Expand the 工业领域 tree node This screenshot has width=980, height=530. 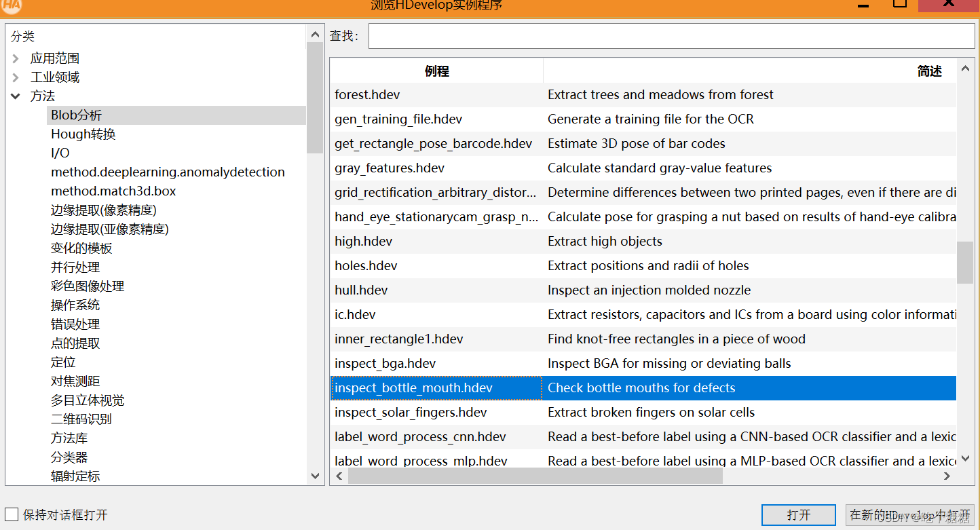pyautogui.click(x=16, y=77)
